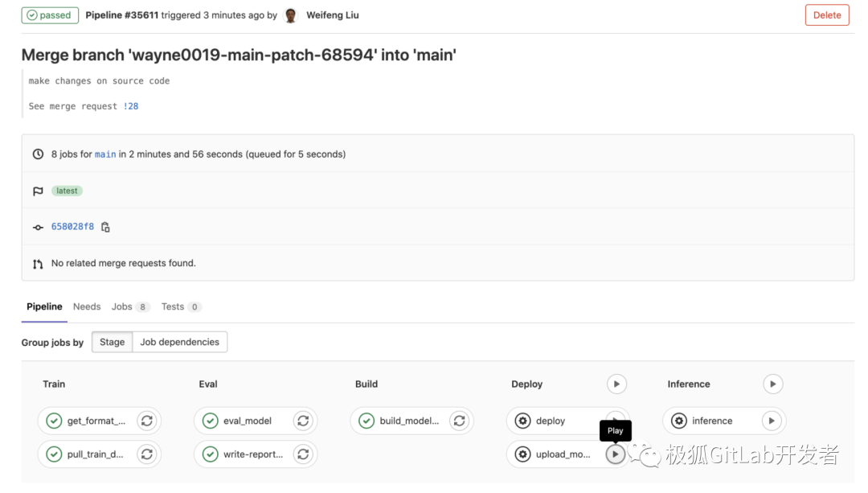Open the main branch link
868x493 pixels.
coord(105,153)
